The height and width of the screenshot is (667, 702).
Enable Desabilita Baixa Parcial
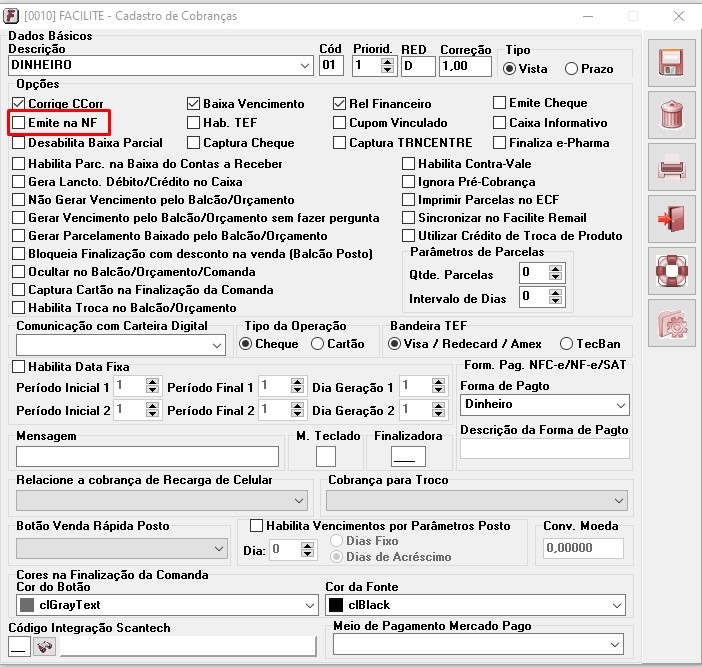pos(18,143)
